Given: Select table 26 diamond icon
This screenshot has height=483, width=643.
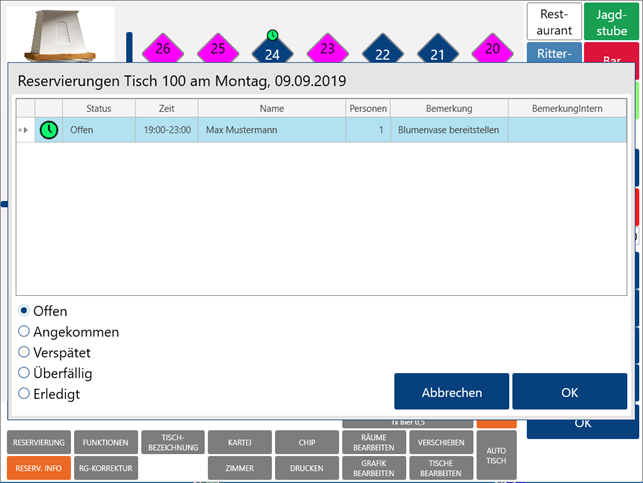Looking at the screenshot, I should 162,49.
